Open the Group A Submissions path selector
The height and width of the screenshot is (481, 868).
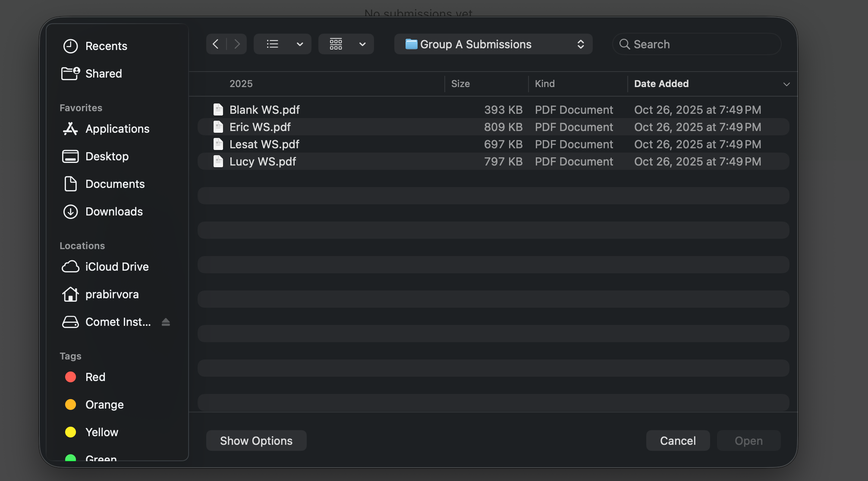point(494,44)
